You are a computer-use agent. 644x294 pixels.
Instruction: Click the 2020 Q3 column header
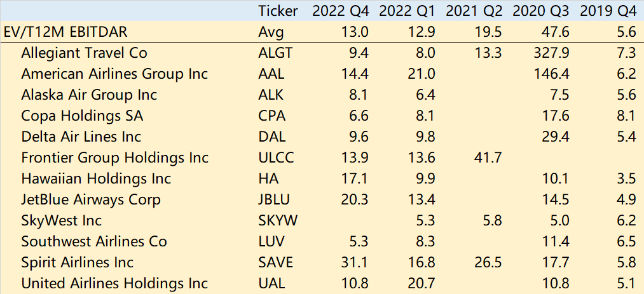click(540, 10)
